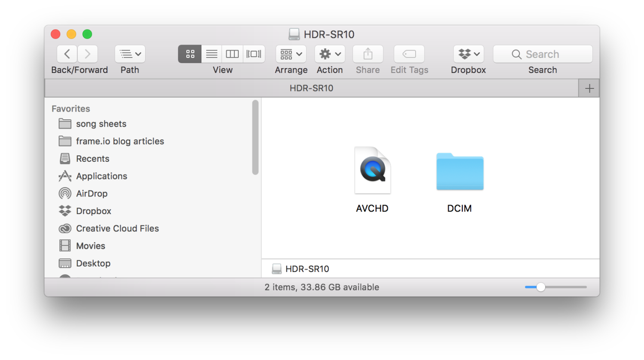Viewport: 644px width, 360px height.
Task: Click into the Search field
Action: pyautogui.click(x=543, y=54)
